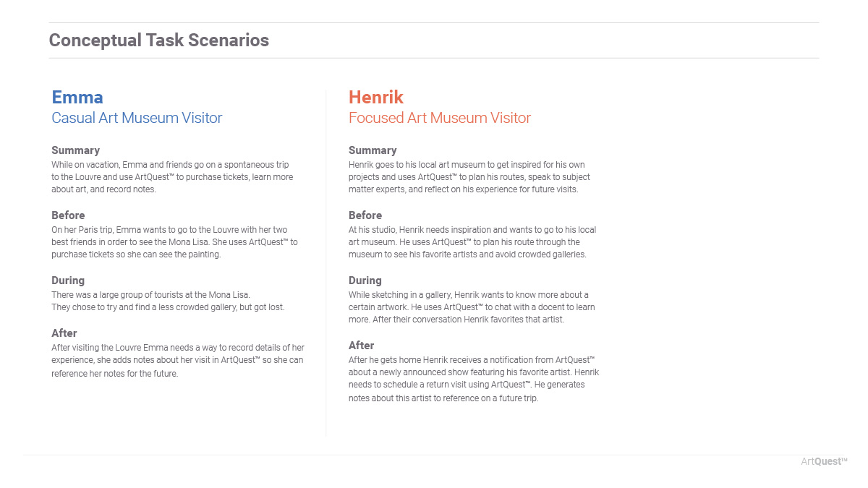
Task: Click the "Focused Art Museum Visitor" subtitle
Action: point(439,118)
